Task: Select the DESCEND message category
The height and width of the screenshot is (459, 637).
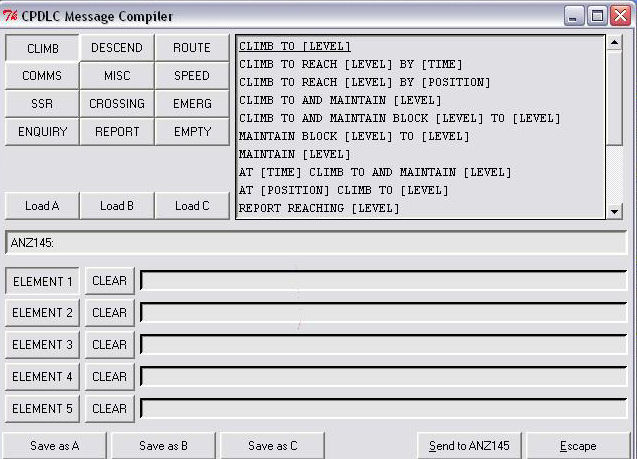Action: tap(117, 48)
